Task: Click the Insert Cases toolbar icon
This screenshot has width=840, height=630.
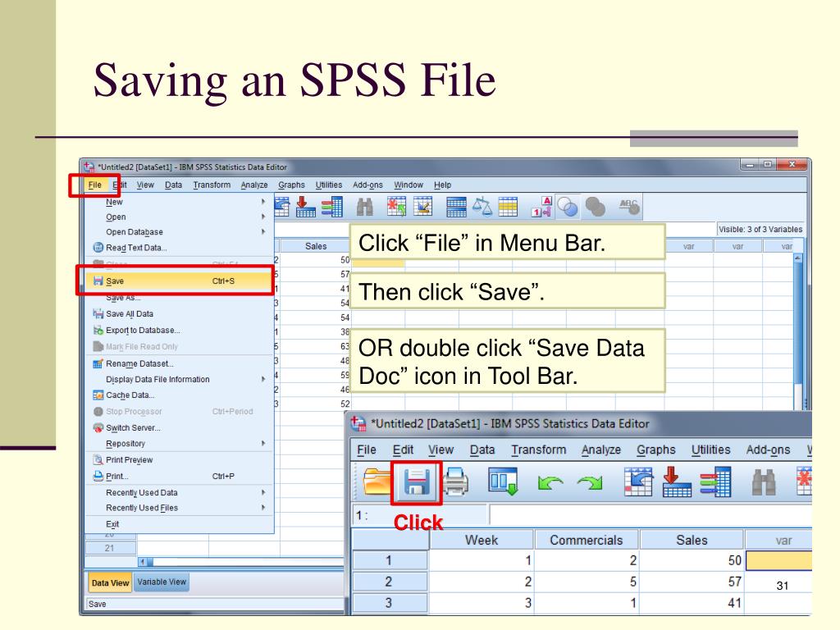Action: (396, 207)
